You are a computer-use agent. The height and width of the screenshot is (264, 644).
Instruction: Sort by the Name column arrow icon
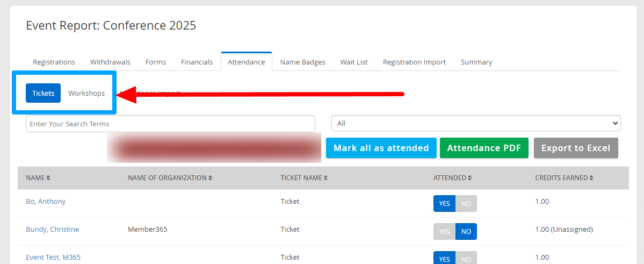click(48, 178)
